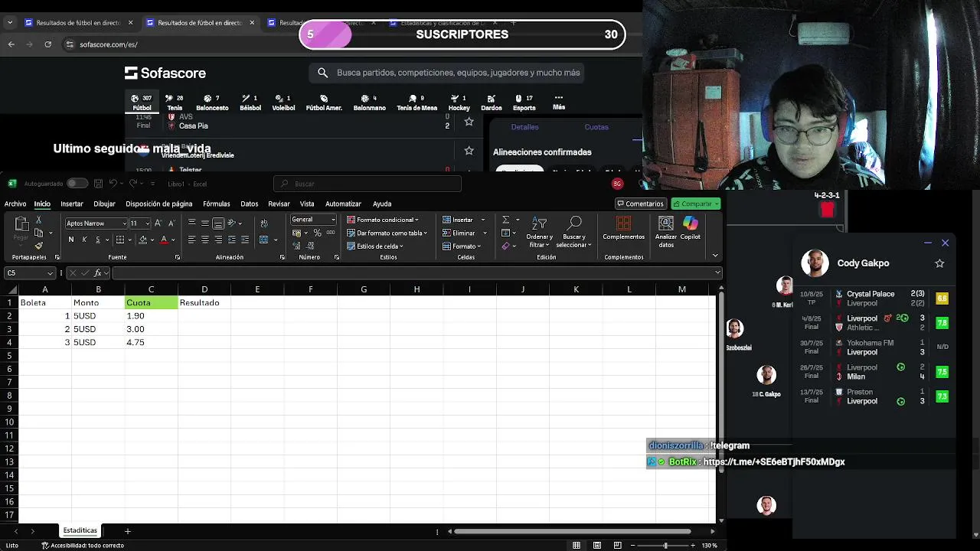The width and height of the screenshot is (980, 551).
Task: Center text horizontally in Alineación group
Action: tap(205, 240)
